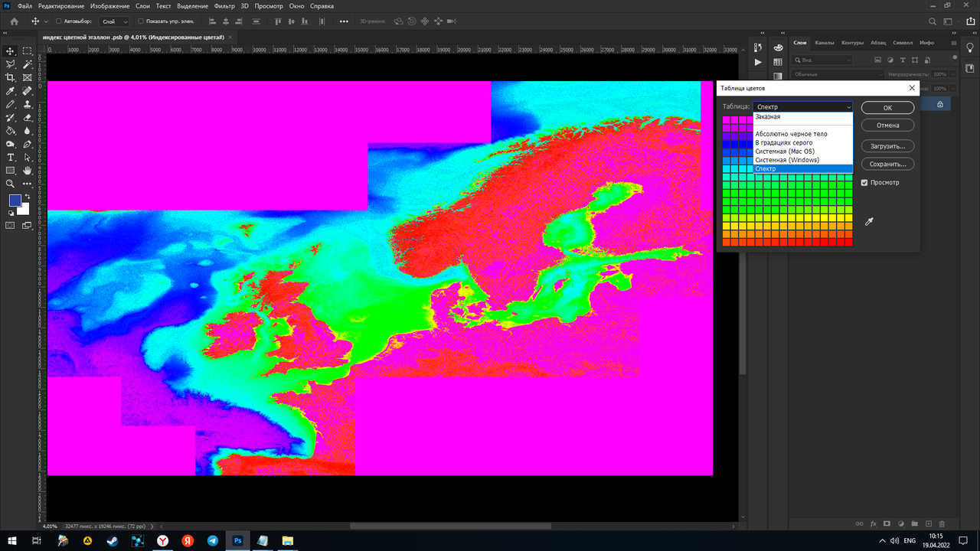The width and height of the screenshot is (980, 551).
Task: Toggle Quick Mask mode icon
Action: (x=11, y=226)
